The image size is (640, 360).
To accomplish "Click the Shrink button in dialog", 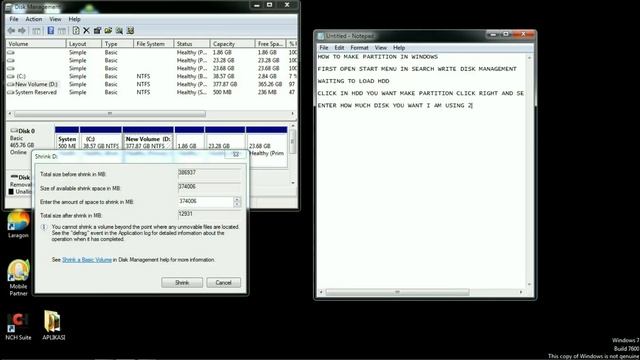I will 182,282.
